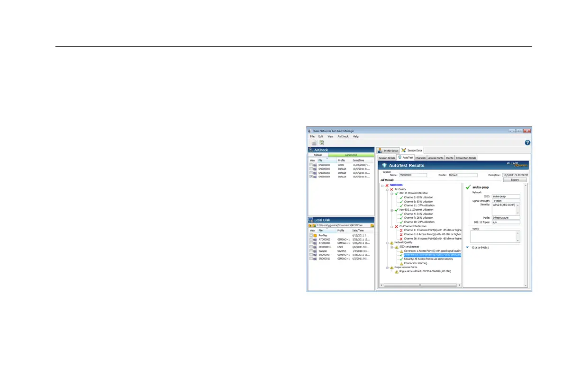
Task: Toggle the blue disclosure triangle beside 01a1e-8418c1
Action: (x=467, y=248)
